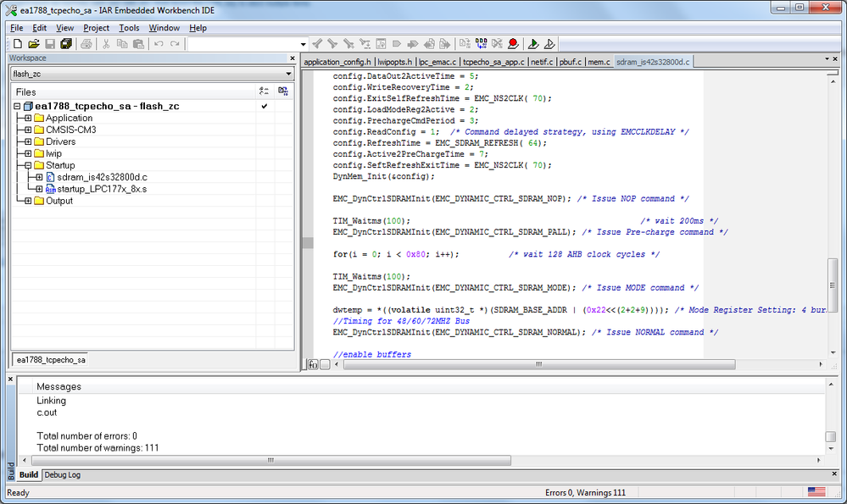Switch to netif.c tab
Screen dimensions: 847x504
542,62
